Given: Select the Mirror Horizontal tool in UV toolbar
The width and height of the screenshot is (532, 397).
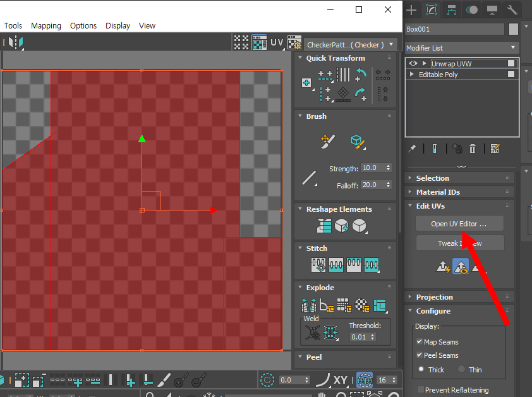Looking at the screenshot, I should (16, 42).
